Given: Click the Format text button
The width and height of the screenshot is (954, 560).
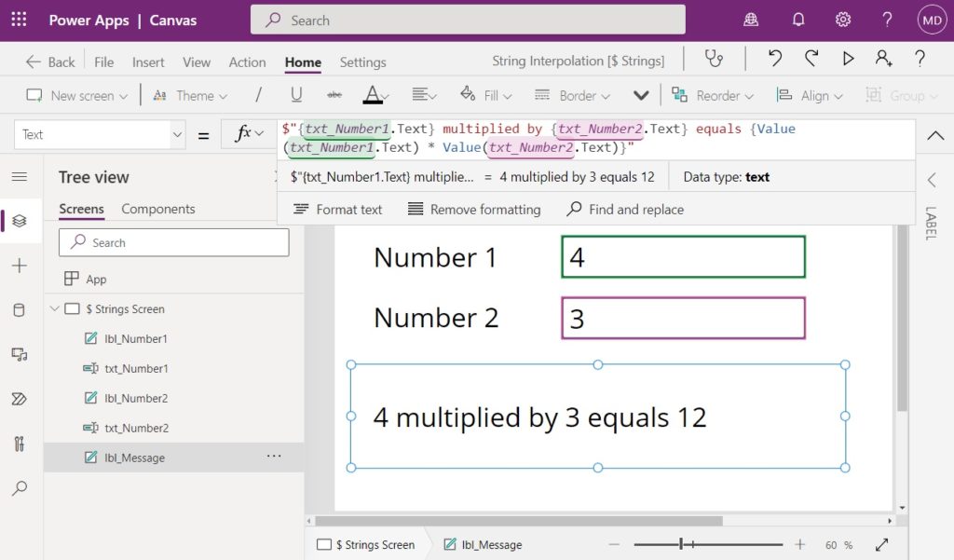Looking at the screenshot, I should [338, 209].
